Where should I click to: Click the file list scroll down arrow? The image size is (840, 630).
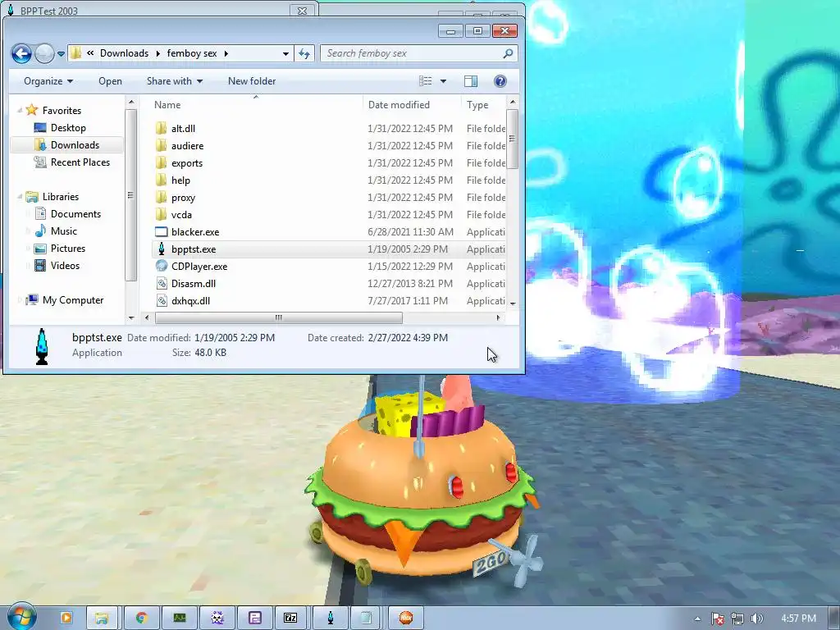tap(513, 304)
